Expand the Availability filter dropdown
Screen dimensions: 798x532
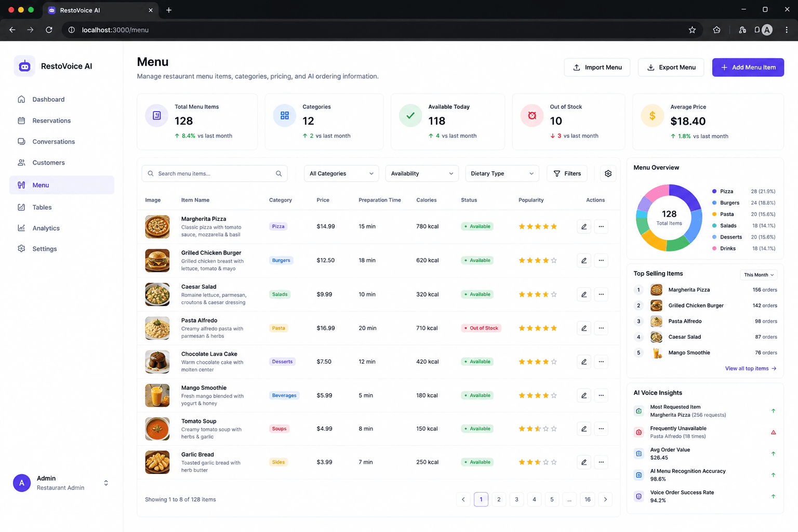[422, 174]
